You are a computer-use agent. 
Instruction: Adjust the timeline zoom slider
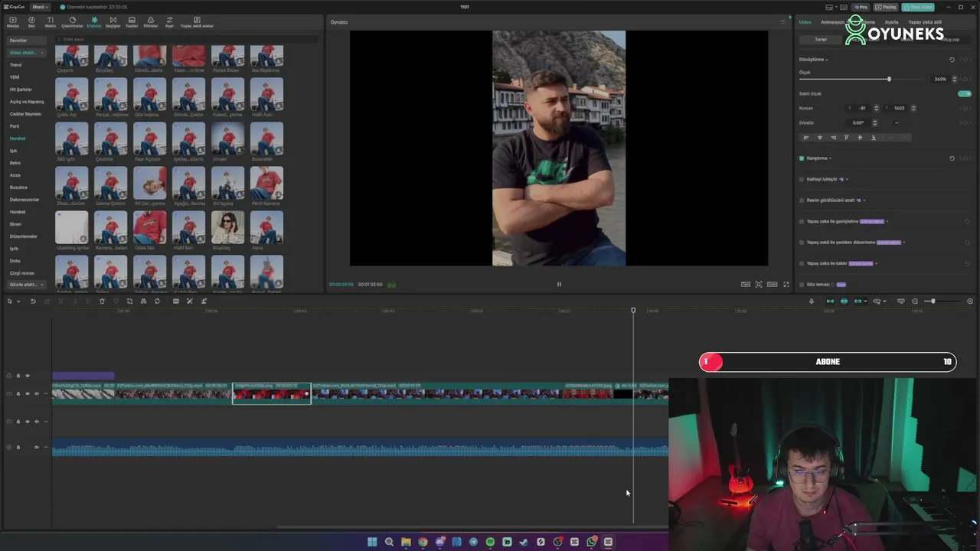933,302
